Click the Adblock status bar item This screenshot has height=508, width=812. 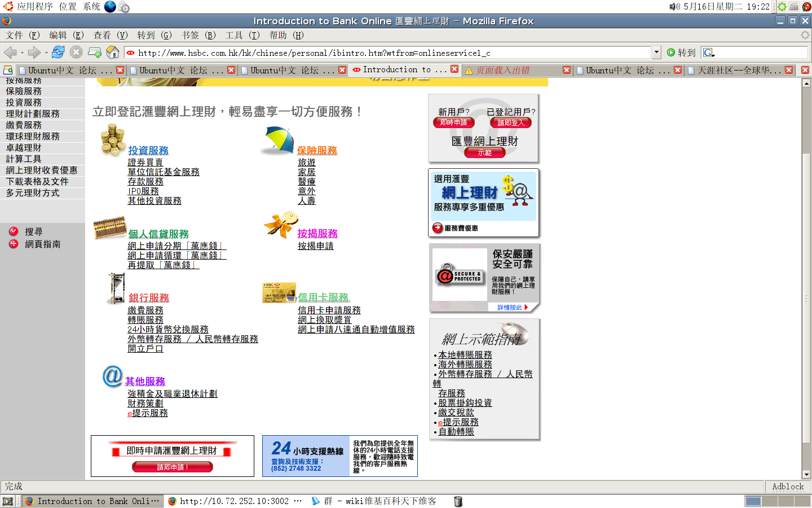788,487
